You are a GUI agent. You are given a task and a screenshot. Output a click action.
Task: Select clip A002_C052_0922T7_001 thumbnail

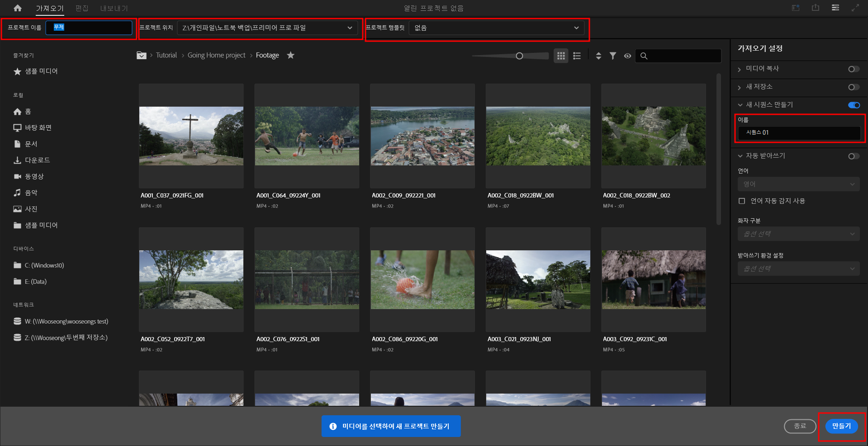coord(191,280)
